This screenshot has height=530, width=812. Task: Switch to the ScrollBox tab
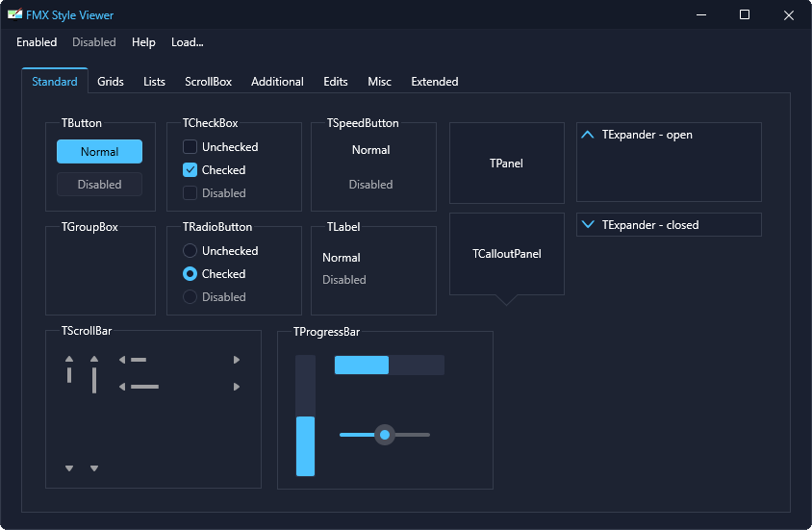pyautogui.click(x=208, y=82)
